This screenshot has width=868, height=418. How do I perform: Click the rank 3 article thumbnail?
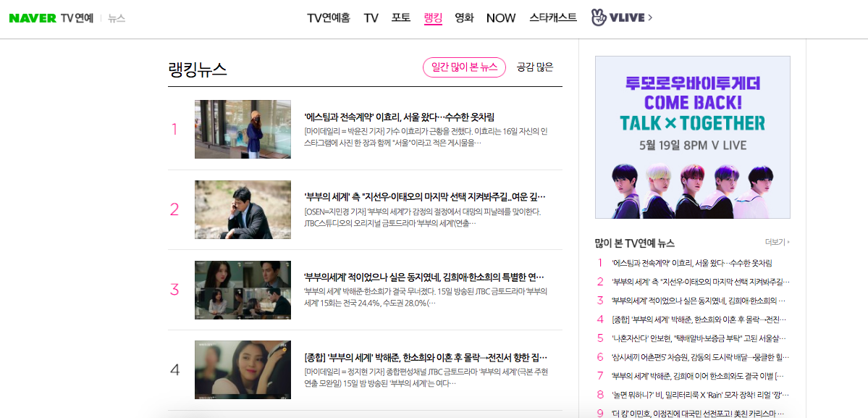(243, 290)
